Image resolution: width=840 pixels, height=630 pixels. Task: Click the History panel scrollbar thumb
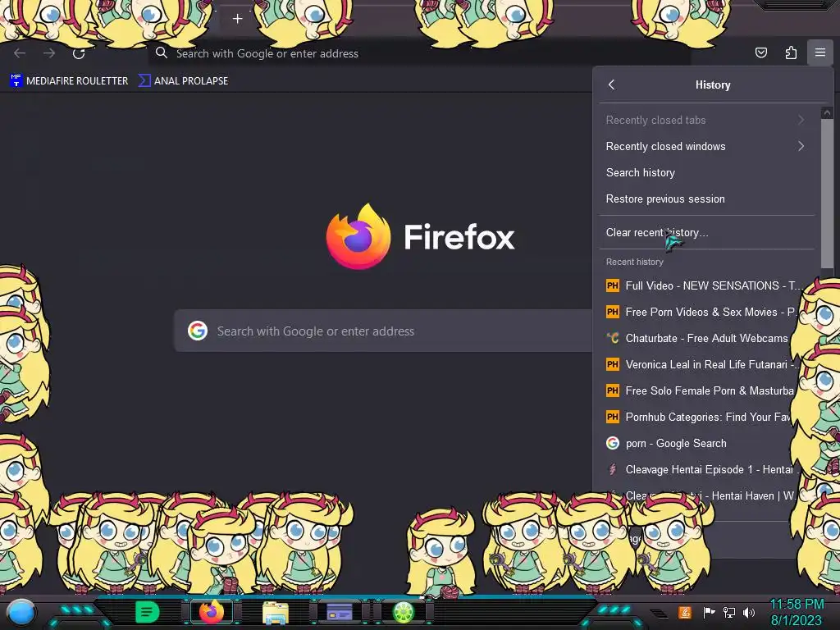click(827, 195)
